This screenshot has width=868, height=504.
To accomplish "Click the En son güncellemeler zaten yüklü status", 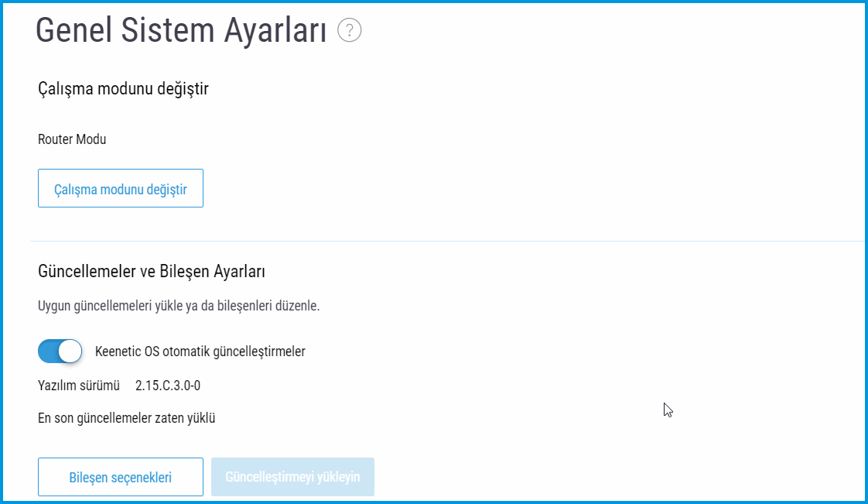I will coord(126,418).
